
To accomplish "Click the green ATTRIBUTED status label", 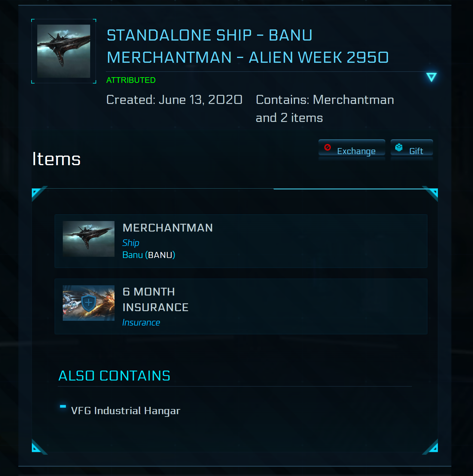I will point(131,80).
